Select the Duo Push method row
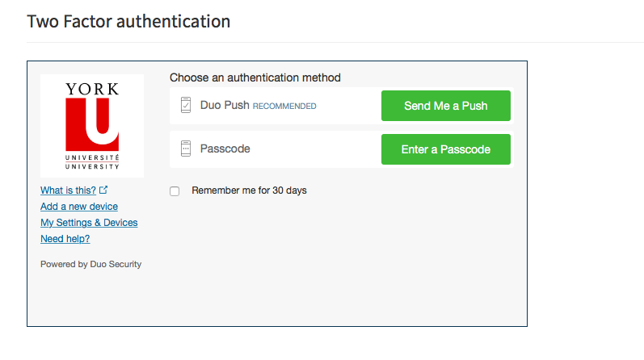The width and height of the screenshot is (644, 360). [x=341, y=106]
